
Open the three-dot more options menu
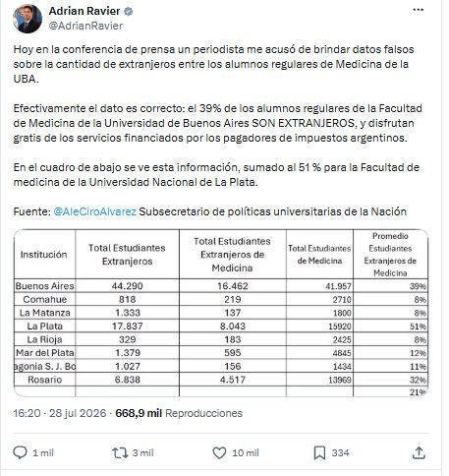(418, 10)
